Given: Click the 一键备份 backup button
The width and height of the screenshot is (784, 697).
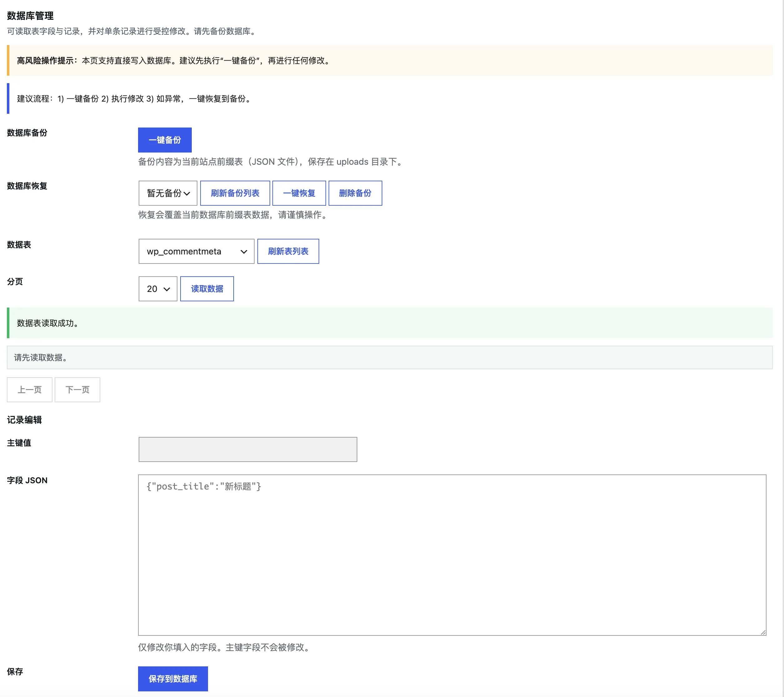Looking at the screenshot, I should point(165,140).
